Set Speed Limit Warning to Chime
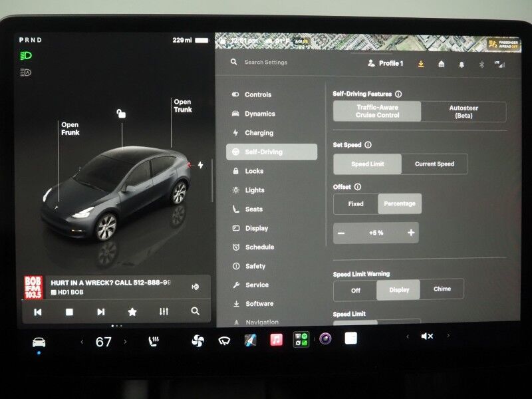The image size is (532, 399). click(x=442, y=289)
